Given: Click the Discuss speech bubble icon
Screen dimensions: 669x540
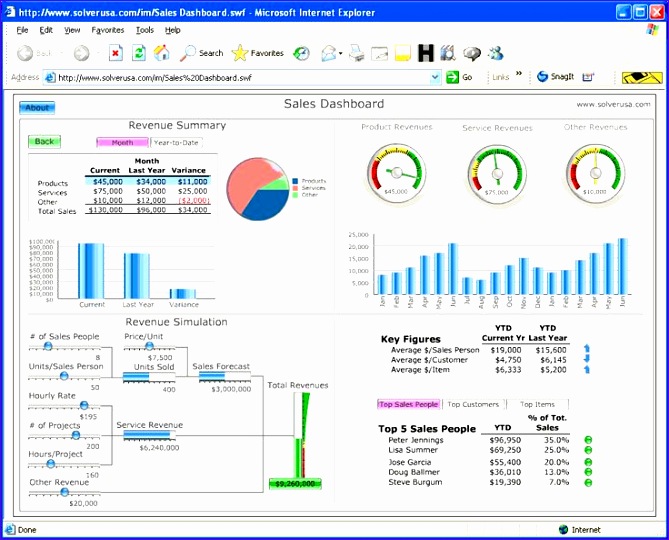Looking at the screenshot, I should 472,53.
